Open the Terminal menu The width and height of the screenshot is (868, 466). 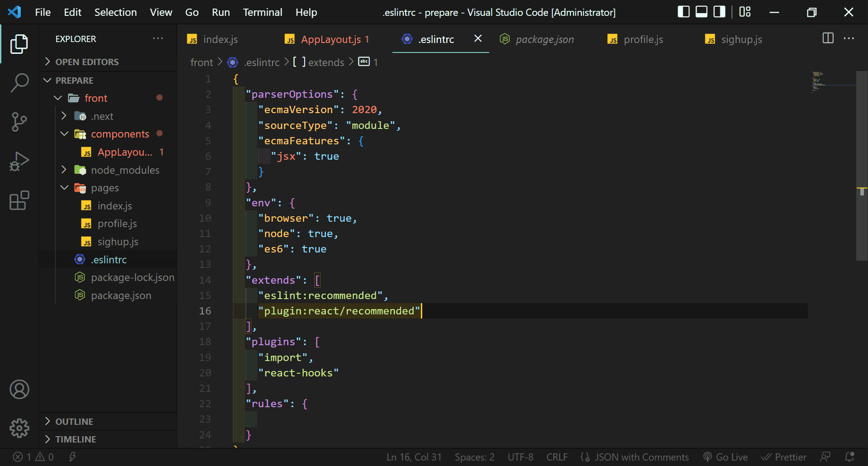pyautogui.click(x=262, y=12)
